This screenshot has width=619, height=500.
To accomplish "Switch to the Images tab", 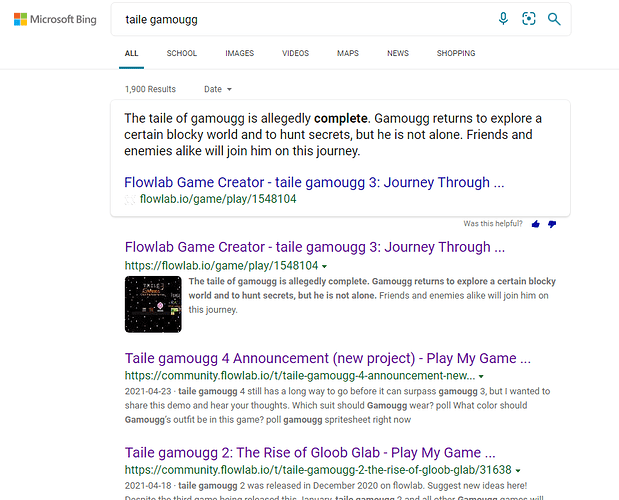I will (240, 53).
